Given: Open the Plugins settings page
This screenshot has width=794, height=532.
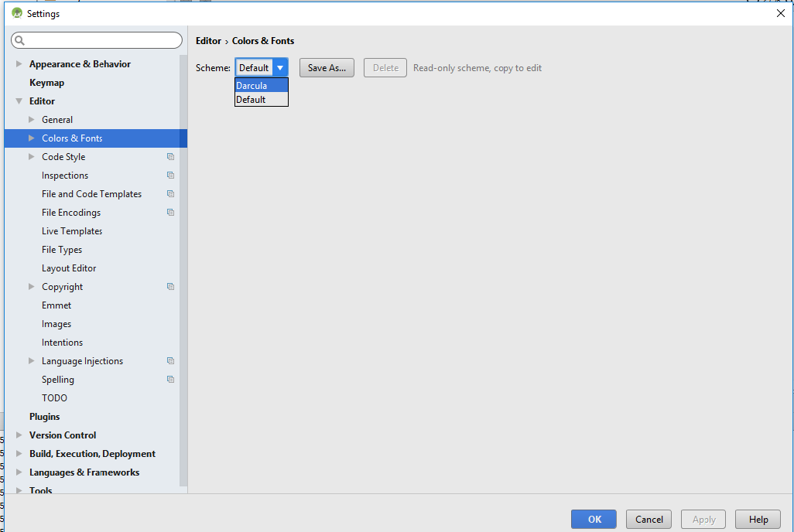Looking at the screenshot, I should coord(45,417).
